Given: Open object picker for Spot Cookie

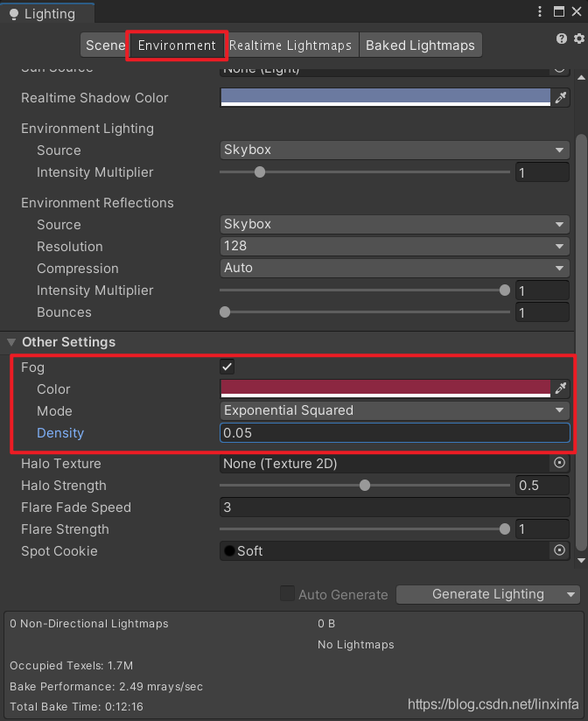Looking at the screenshot, I should coord(559,550).
